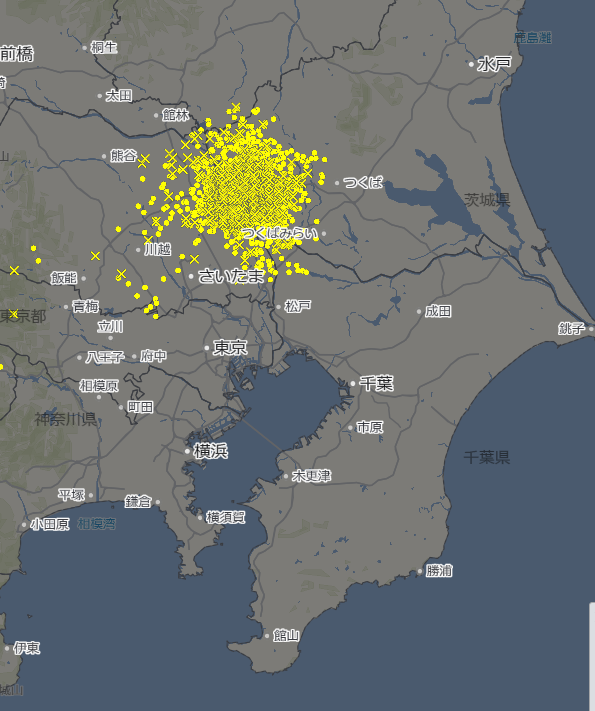Click the 伊東 city label

click(x=27, y=648)
